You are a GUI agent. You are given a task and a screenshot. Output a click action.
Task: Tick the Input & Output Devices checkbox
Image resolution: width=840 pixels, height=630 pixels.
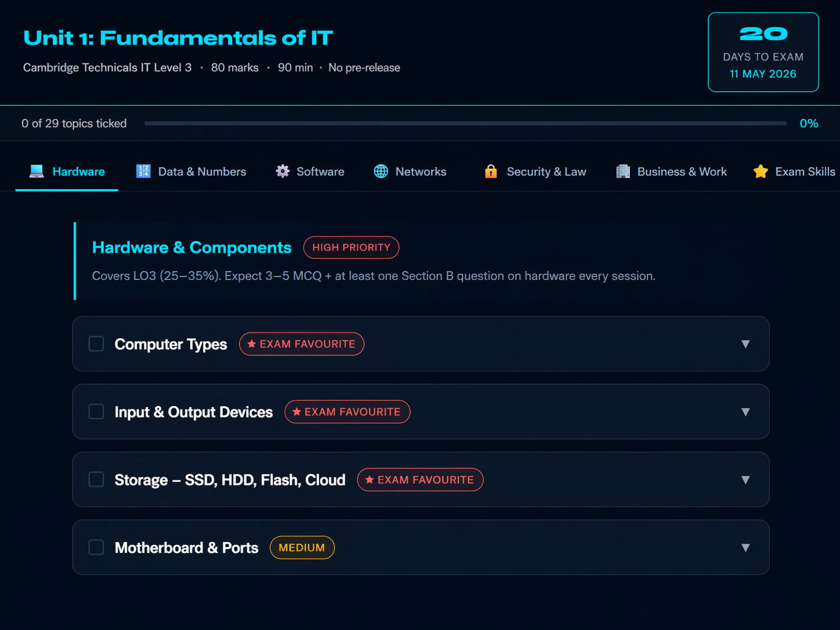click(96, 412)
